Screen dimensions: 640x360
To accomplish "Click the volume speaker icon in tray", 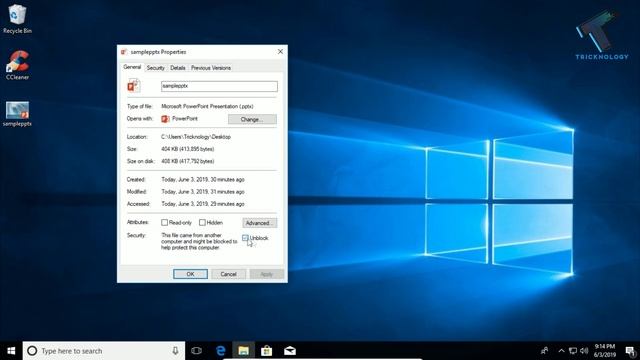I will click(584, 351).
